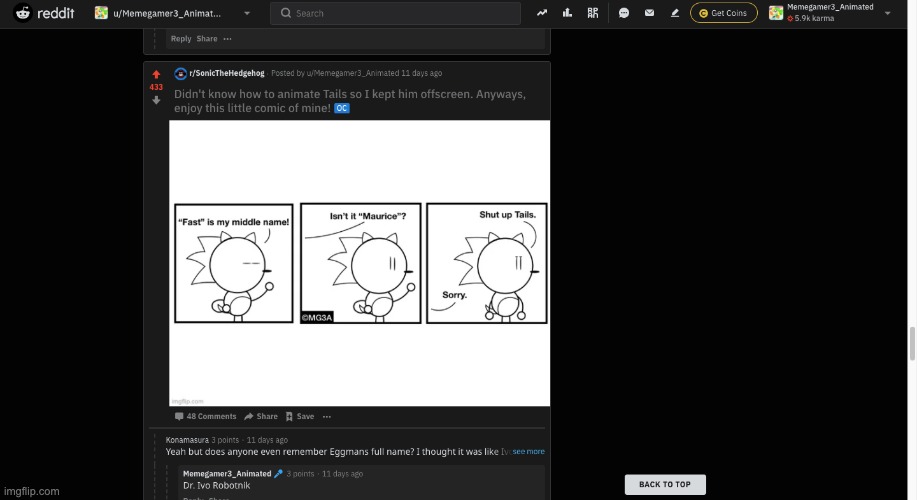Open the Popular trending arrow icon
Screen dimensions: 917x500
click(542, 12)
